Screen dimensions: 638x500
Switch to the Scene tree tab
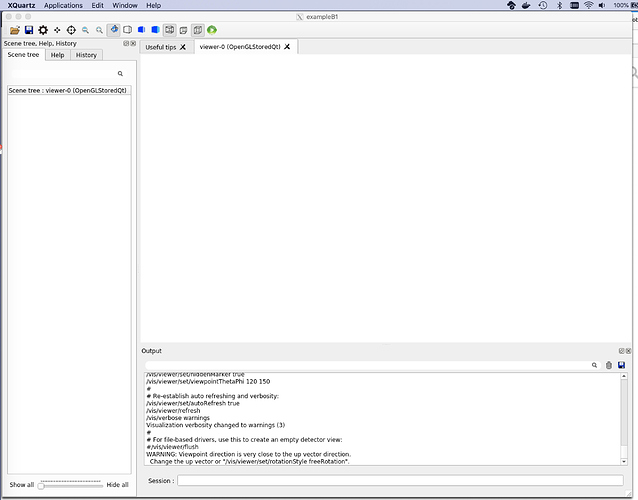click(x=24, y=55)
